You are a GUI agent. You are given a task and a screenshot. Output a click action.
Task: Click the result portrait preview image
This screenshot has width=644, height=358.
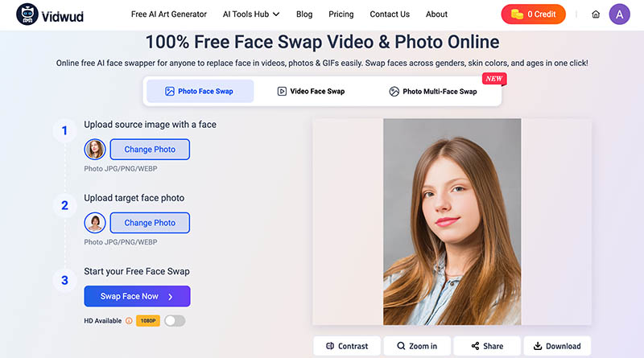[452, 222]
